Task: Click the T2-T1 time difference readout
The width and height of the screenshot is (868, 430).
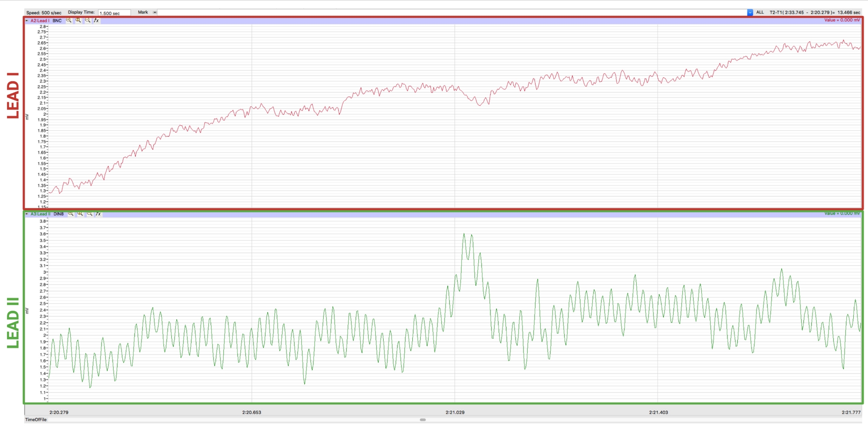Action: click(x=815, y=12)
